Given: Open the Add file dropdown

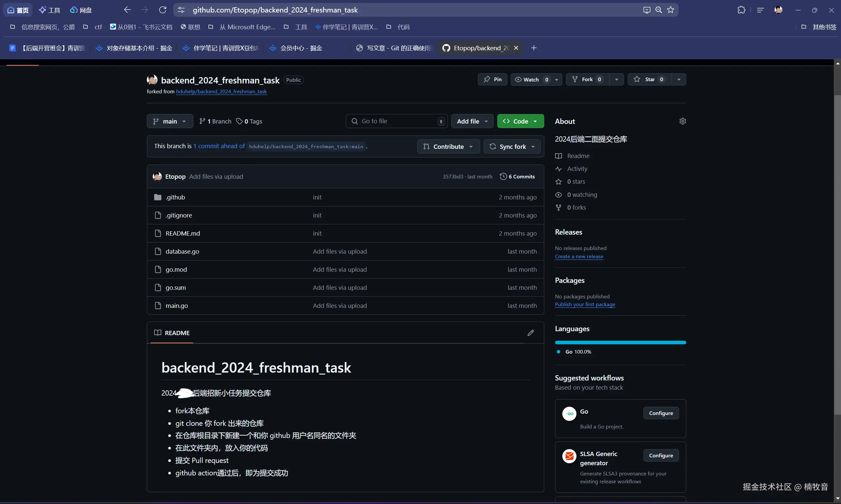Looking at the screenshot, I should click(472, 121).
